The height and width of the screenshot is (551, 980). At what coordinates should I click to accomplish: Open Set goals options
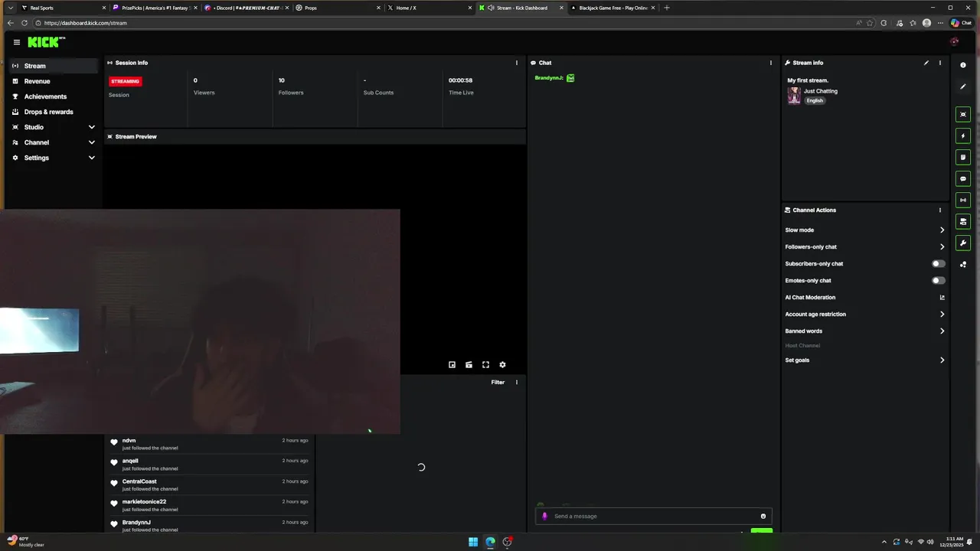(x=865, y=360)
